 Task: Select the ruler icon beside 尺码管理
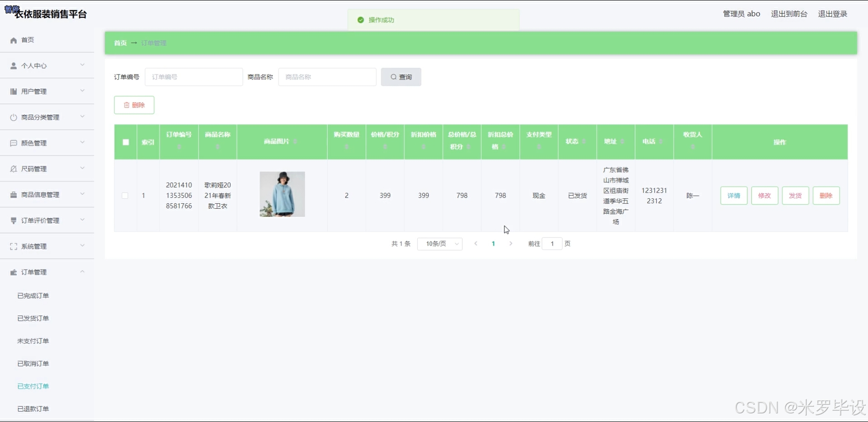[13, 168]
